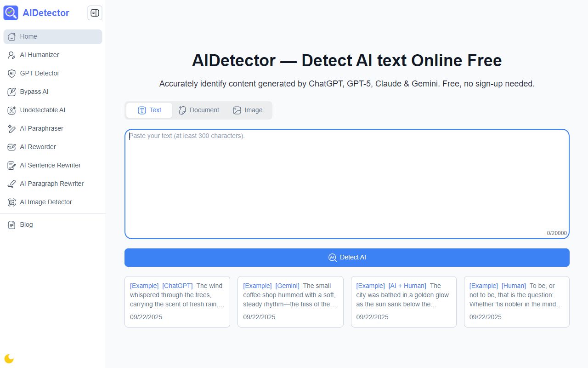The height and width of the screenshot is (368, 588).
Task: Click the Bypass AI pen icon
Action: pyautogui.click(x=11, y=92)
